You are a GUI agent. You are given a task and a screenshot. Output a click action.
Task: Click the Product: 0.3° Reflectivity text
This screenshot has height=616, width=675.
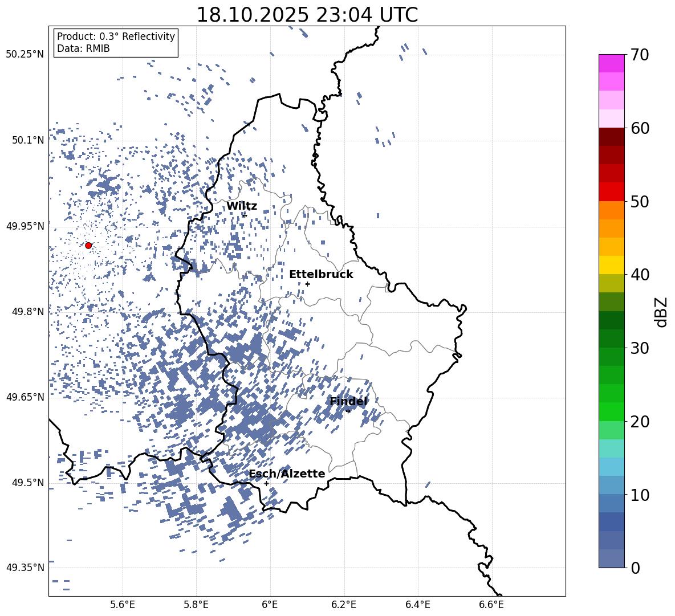click(x=116, y=36)
